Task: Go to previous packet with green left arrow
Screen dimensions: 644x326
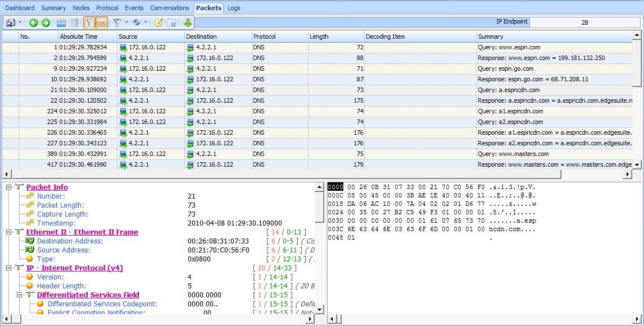Action: tap(34, 23)
